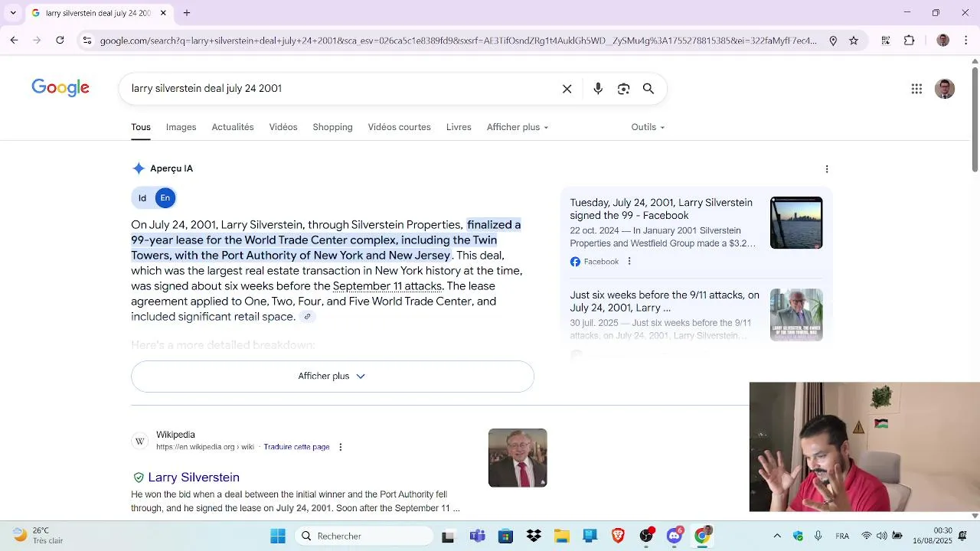
Task: Open the Chrome three-dot menu
Action: [x=965, y=41]
